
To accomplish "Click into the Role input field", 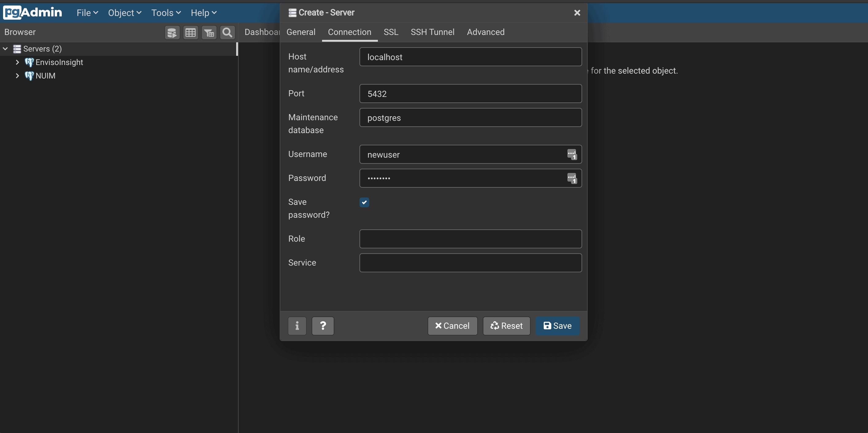I will click(470, 239).
